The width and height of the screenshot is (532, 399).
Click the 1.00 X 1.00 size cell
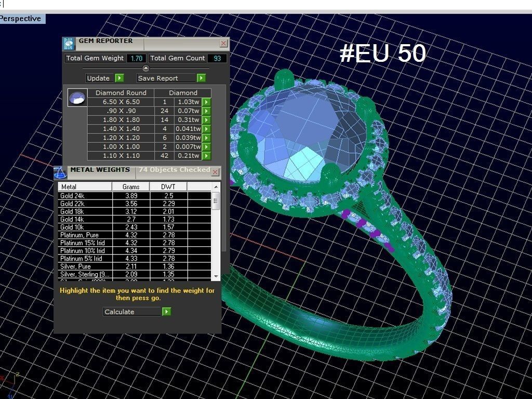[121, 147]
